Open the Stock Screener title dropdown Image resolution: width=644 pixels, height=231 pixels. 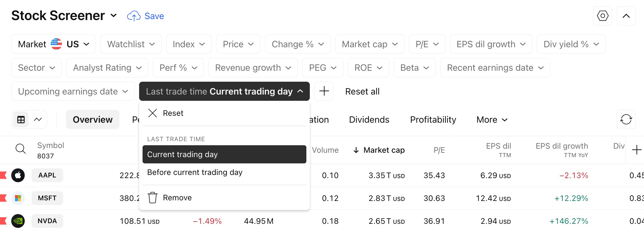pyautogui.click(x=114, y=16)
